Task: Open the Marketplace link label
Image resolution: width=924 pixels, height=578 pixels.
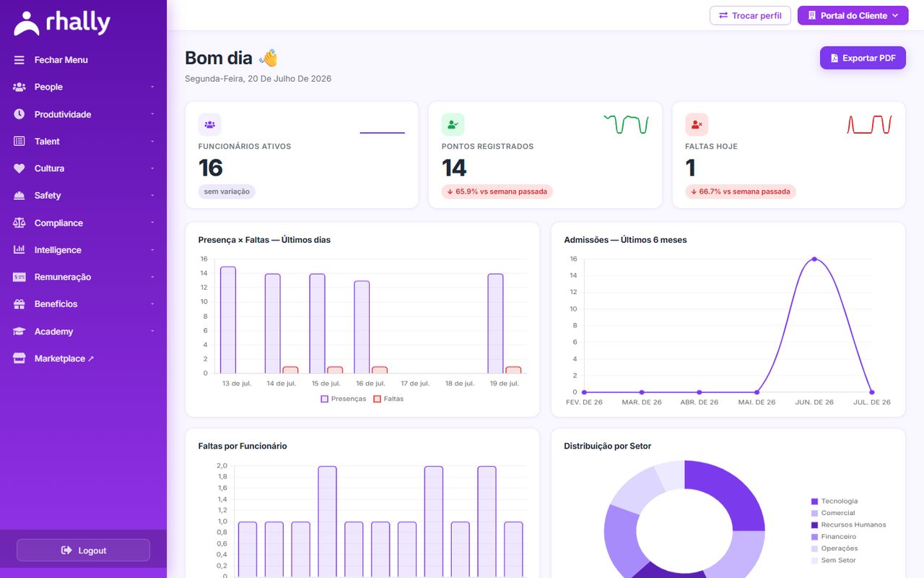Action: click(x=60, y=358)
